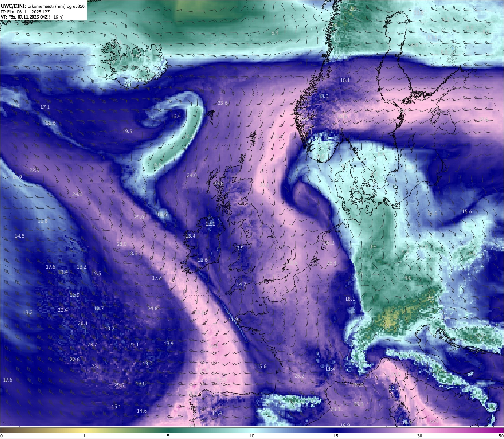
Task: Click the 24.6 map value
Action: click(x=77, y=194)
